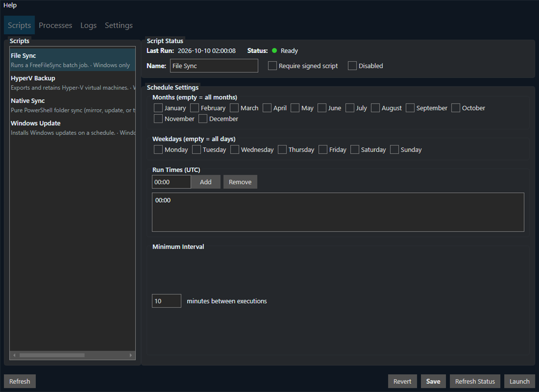The height and width of the screenshot is (392, 539).
Task: Click the scripts list horizontal scrollbar thumb
Action: click(x=52, y=355)
